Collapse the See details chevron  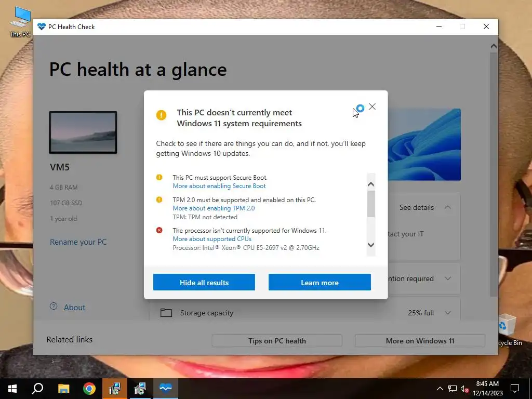(448, 207)
